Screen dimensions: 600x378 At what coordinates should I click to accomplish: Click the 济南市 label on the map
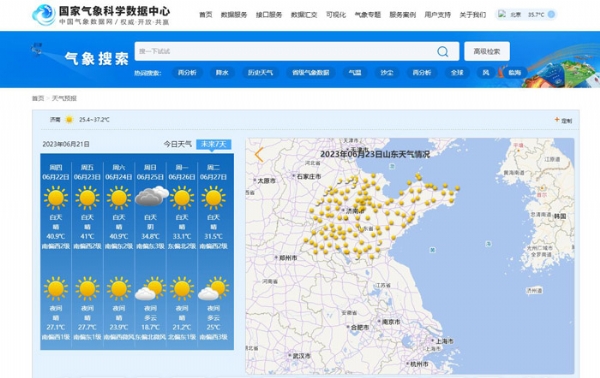point(356,211)
